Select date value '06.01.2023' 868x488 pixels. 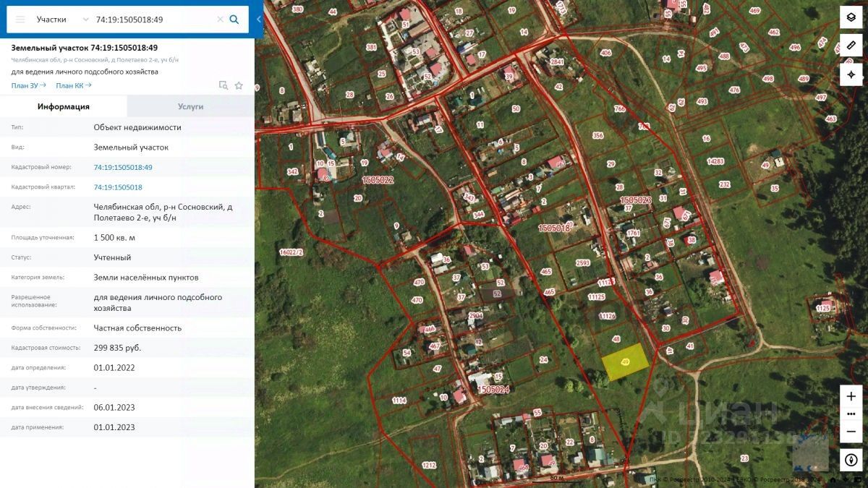tap(114, 407)
